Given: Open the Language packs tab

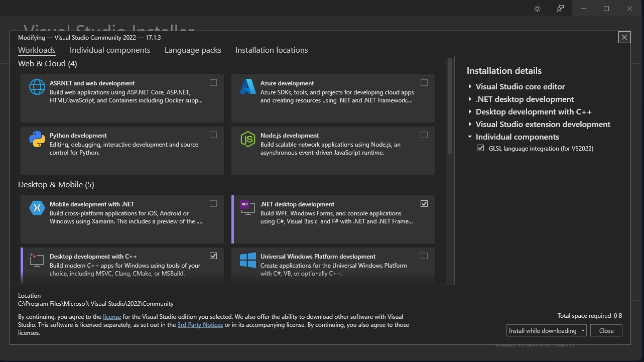Looking at the screenshot, I should [193, 50].
